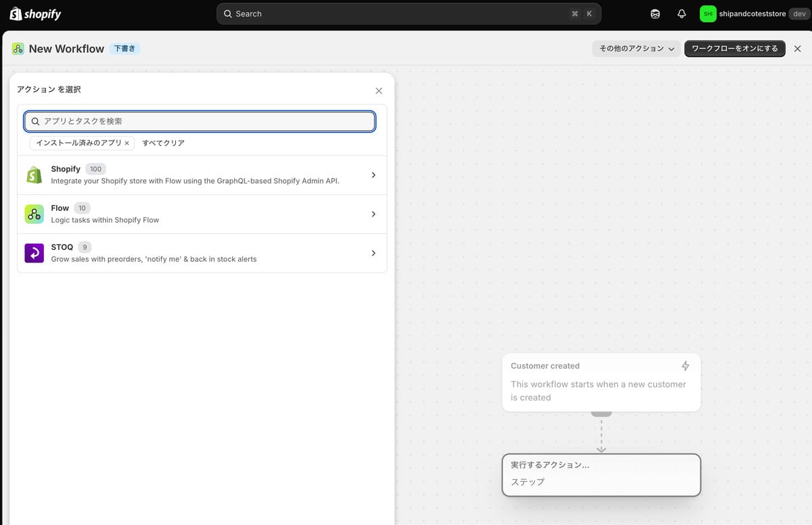This screenshot has width=812, height=525.
Task: Select the Customer created trigger card
Action: click(x=601, y=382)
